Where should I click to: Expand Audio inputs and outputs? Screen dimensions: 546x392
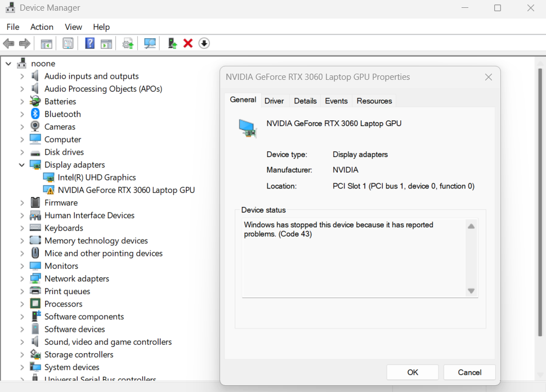tap(22, 76)
